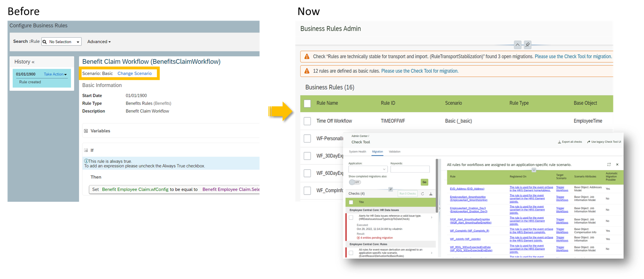
Task: Expand the check details panel to full screen
Action: click(x=609, y=164)
